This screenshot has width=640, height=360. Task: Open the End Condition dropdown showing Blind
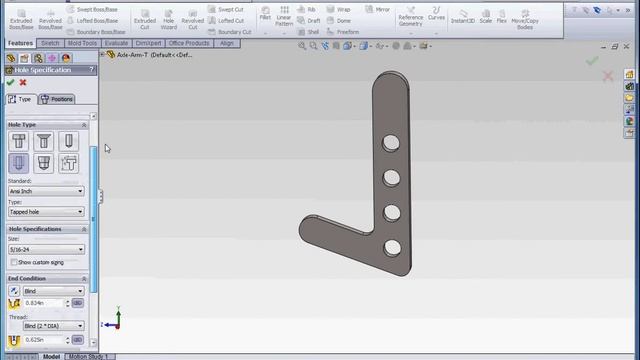tap(53, 291)
